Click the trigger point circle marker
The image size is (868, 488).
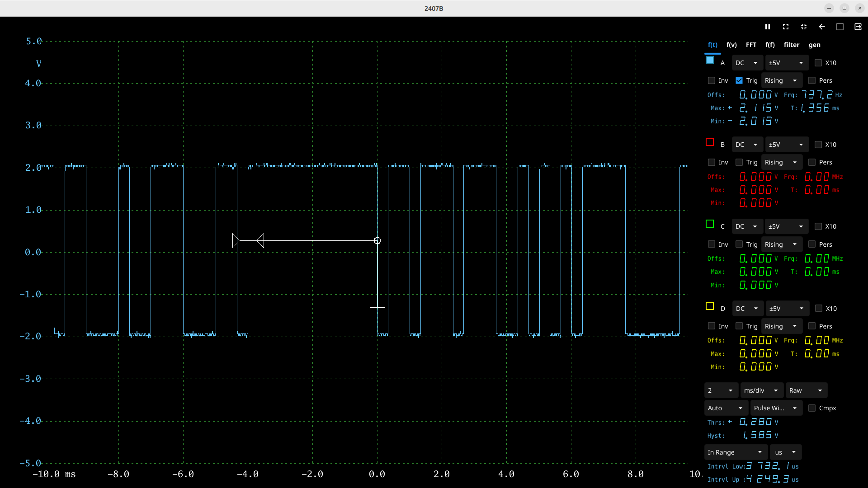click(x=377, y=241)
